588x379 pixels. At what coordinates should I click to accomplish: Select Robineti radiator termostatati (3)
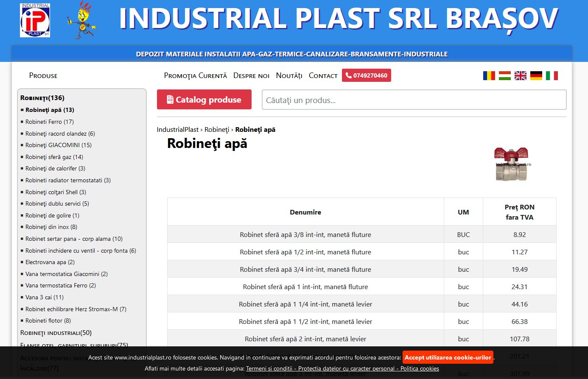68,180
